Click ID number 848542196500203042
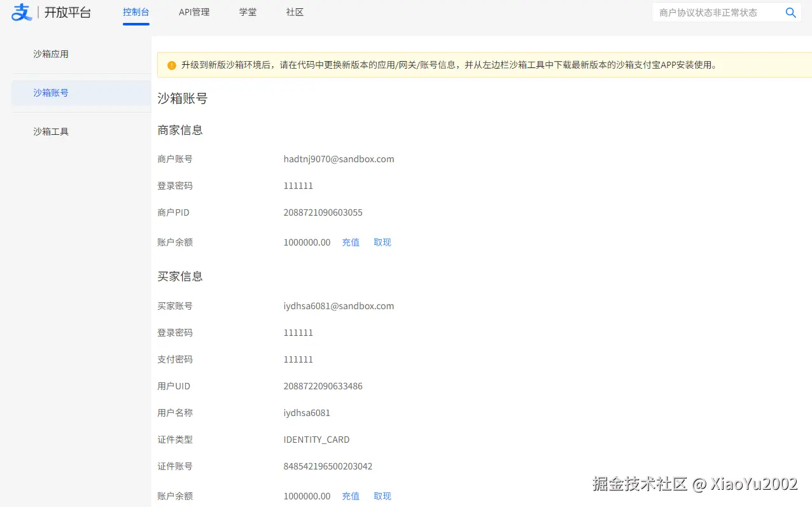 (x=328, y=466)
